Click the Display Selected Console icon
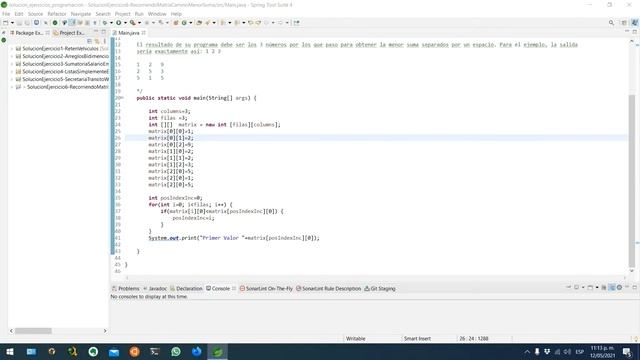The image size is (640, 360). tap(577, 288)
